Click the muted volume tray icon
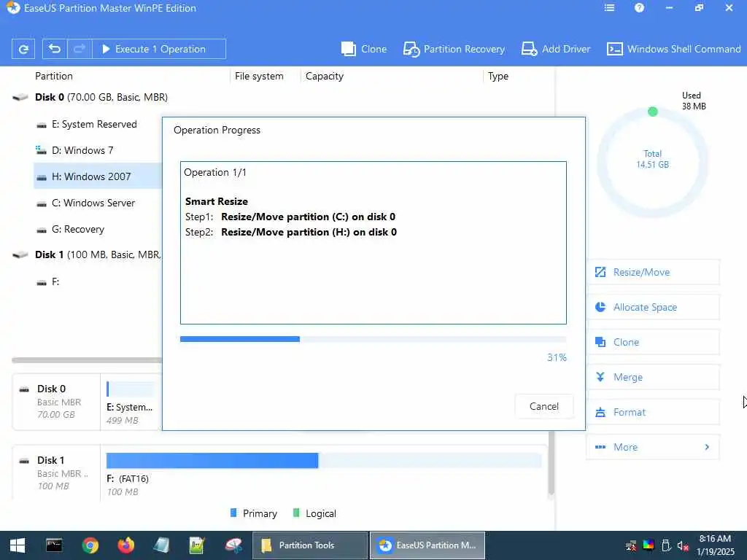Screen dimensions: 747x560 (x=683, y=545)
